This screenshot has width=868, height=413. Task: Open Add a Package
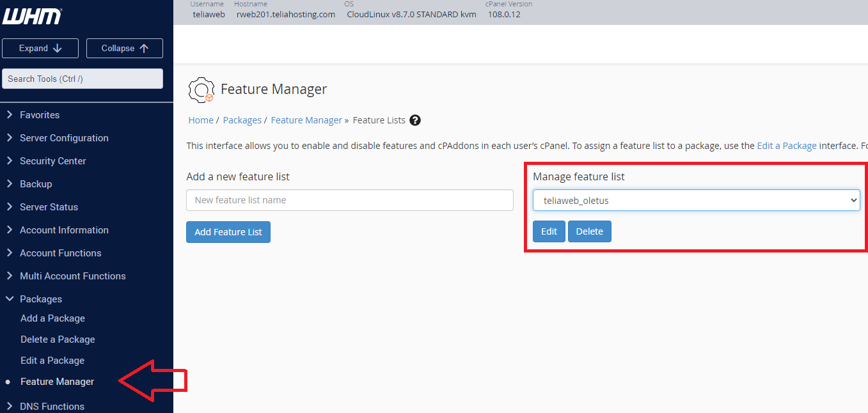[52, 318]
